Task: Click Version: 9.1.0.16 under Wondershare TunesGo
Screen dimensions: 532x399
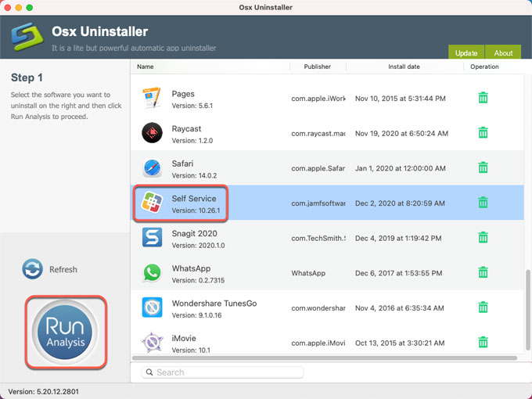Action: [196, 315]
